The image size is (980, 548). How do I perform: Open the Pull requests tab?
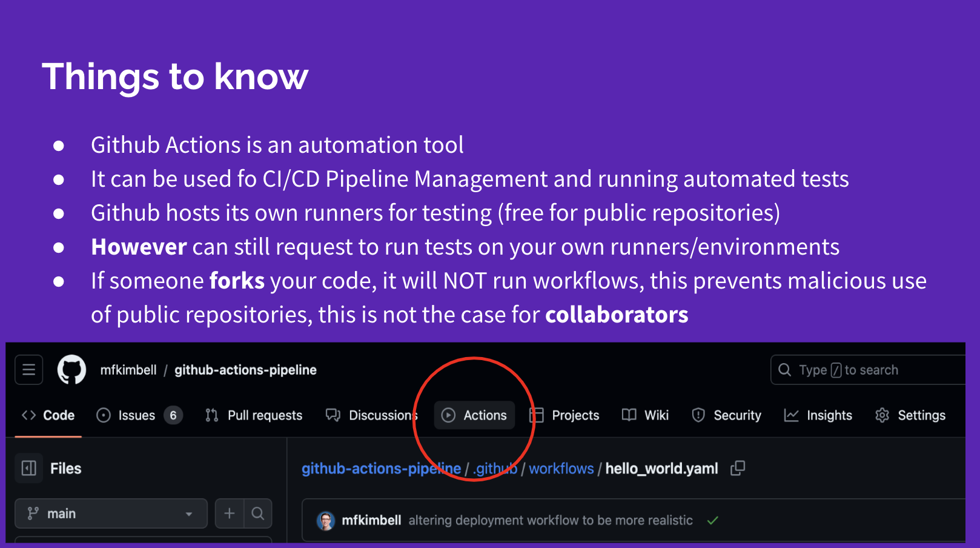pyautogui.click(x=254, y=415)
